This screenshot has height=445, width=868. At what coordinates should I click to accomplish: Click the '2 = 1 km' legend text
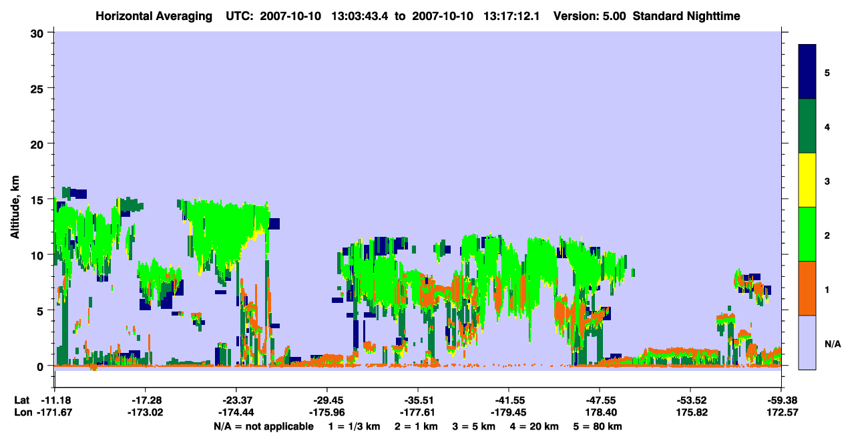416,426
